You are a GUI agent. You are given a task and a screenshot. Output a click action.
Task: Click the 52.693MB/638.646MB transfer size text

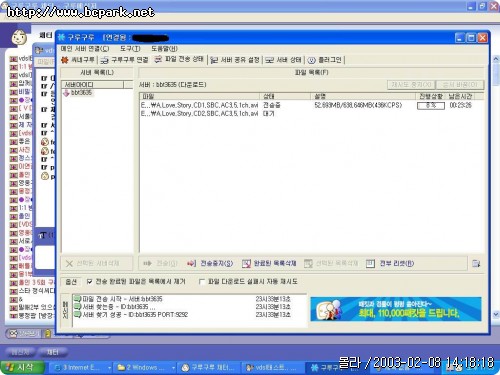pos(358,105)
